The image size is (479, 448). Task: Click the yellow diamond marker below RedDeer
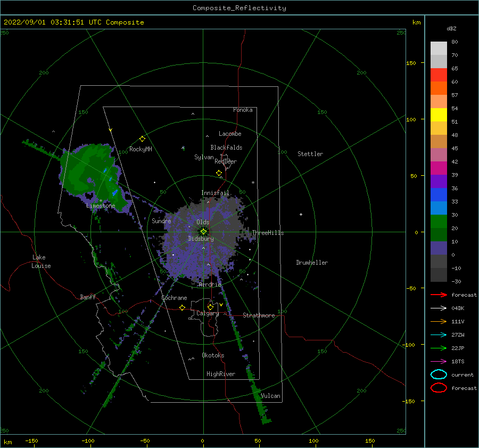219,173
